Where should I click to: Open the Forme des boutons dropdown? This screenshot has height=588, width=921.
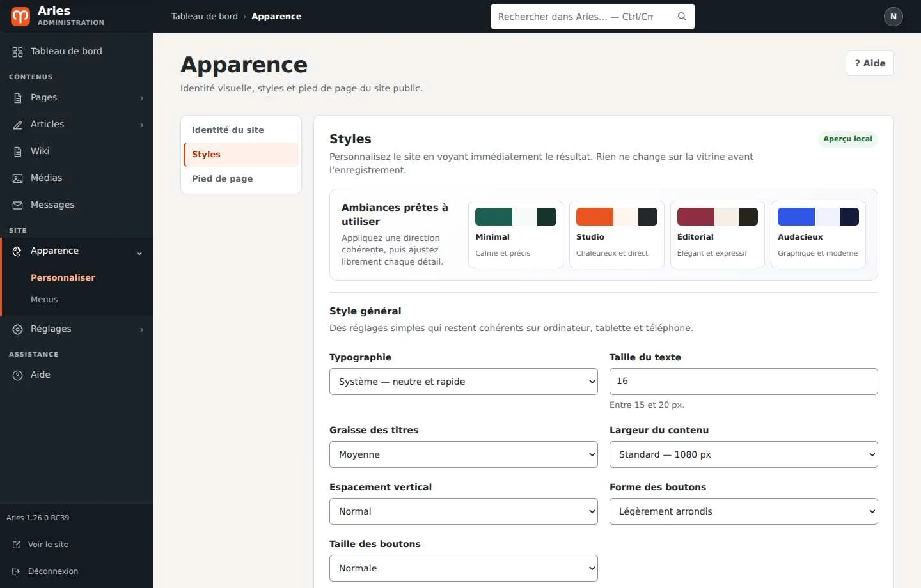744,511
